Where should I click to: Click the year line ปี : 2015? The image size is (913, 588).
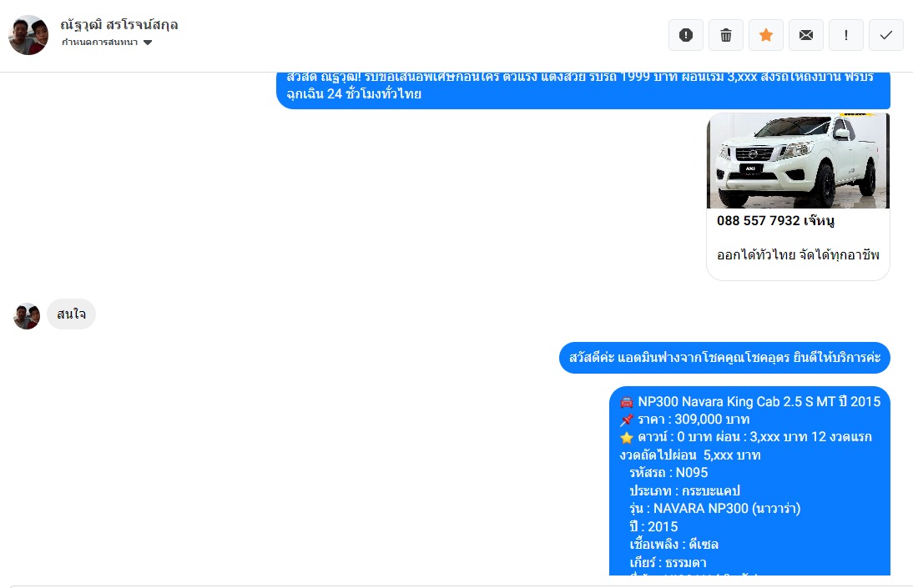point(653,527)
